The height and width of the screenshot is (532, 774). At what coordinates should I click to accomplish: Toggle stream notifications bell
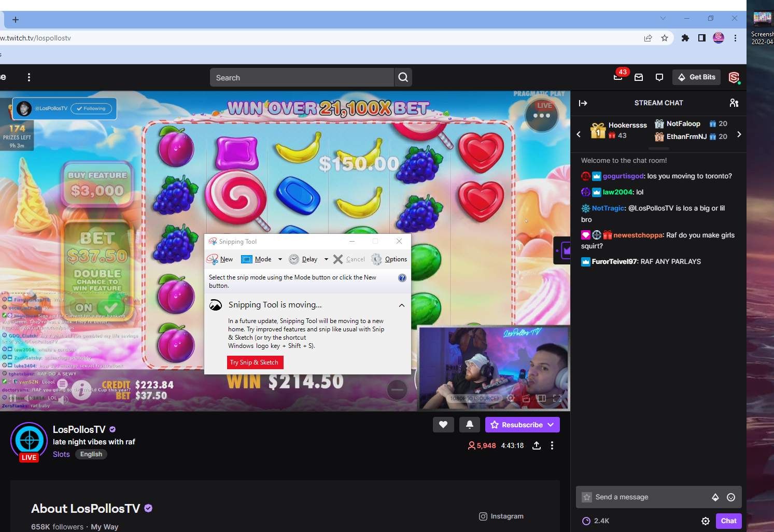point(470,425)
